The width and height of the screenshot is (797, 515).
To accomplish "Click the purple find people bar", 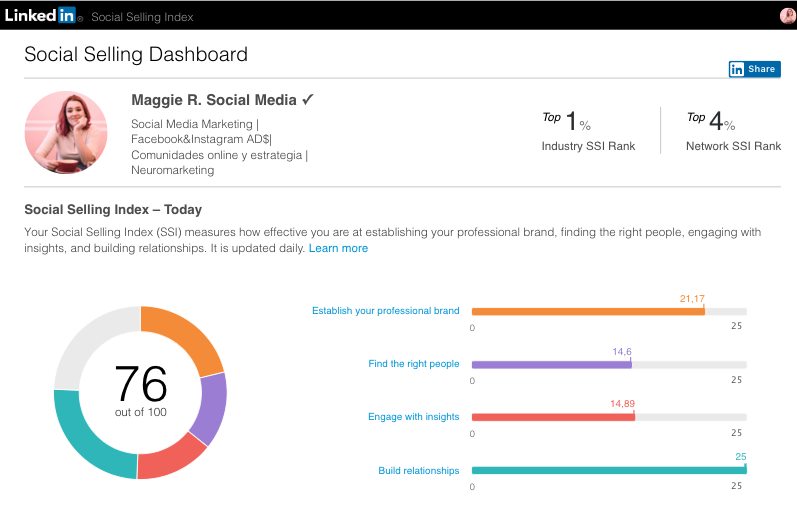I will coord(551,365).
